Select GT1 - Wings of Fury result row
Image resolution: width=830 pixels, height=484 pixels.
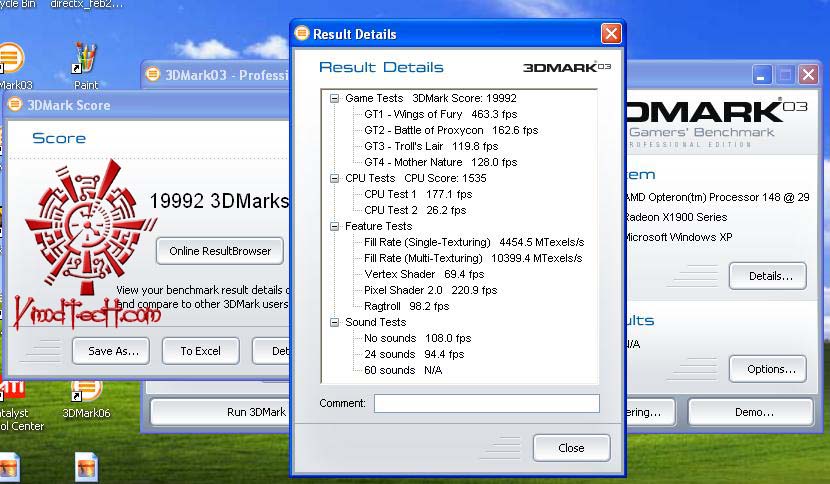(440, 114)
